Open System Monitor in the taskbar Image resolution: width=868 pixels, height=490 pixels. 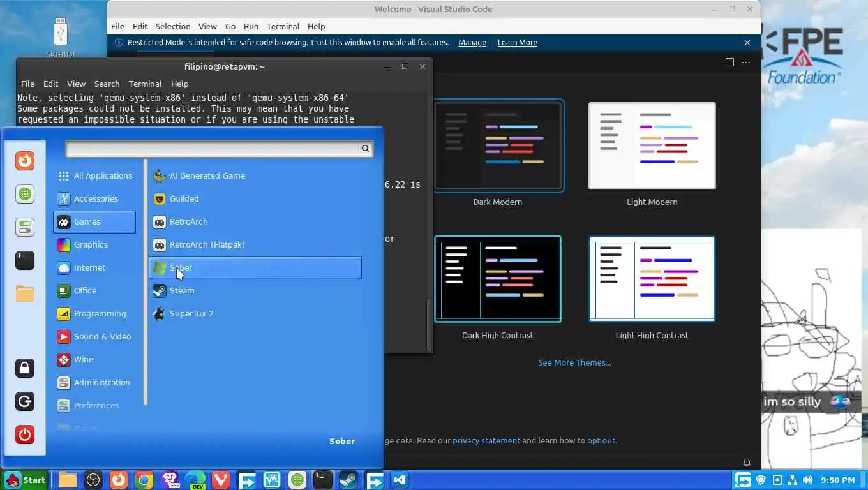coord(272,480)
